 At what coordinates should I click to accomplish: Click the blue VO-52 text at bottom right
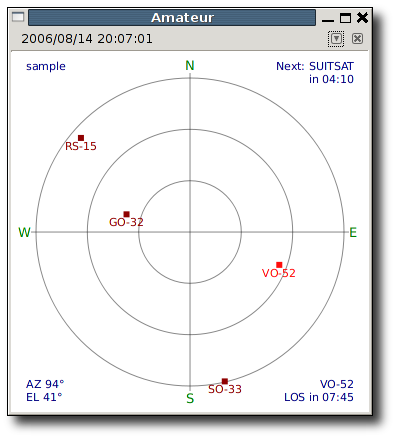coord(337,384)
